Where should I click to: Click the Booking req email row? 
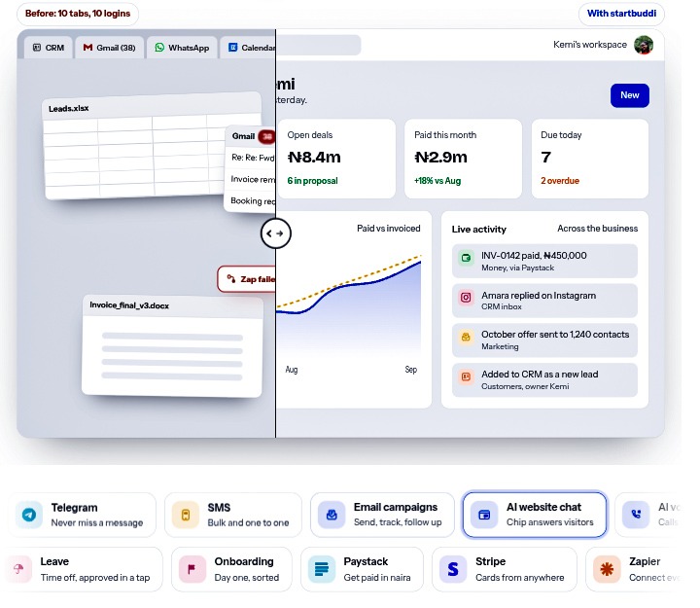click(251, 201)
